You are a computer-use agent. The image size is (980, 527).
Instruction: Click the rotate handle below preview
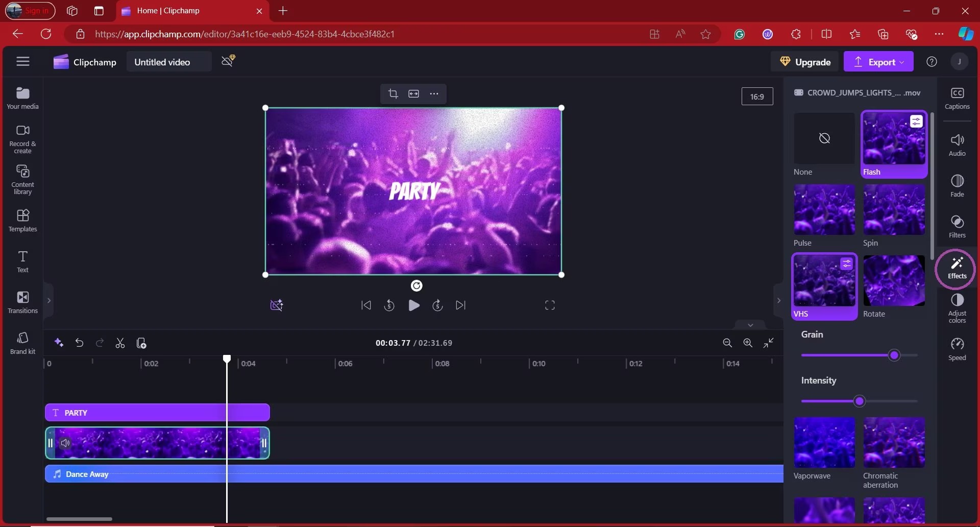tap(416, 285)
